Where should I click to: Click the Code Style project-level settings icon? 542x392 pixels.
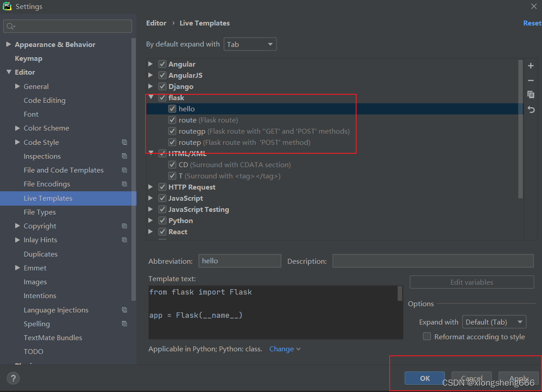point(124,142)
